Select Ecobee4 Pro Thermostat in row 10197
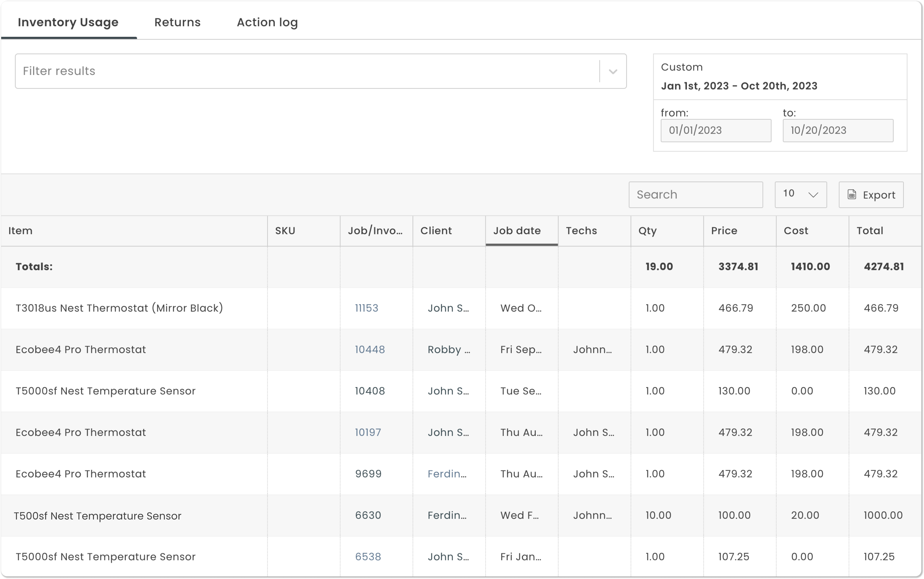Image resolution: width=924 pixels, height=579 pixels. click(x=81, y=433)
